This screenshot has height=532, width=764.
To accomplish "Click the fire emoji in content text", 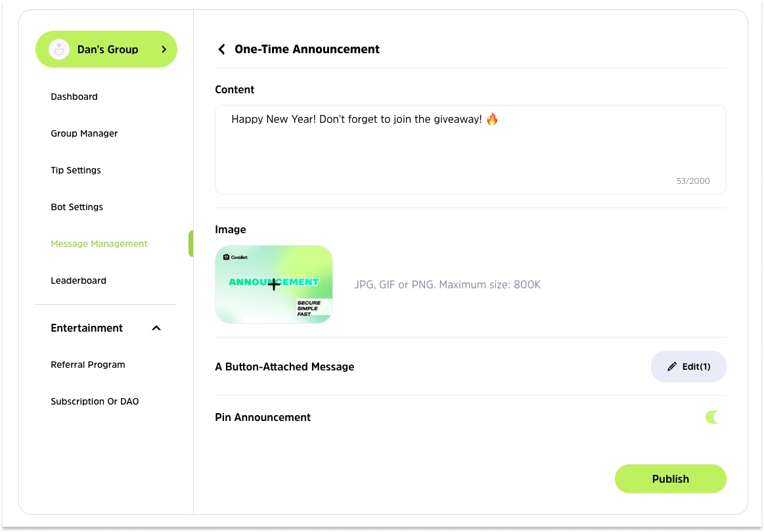I will (x=492, y=120).
